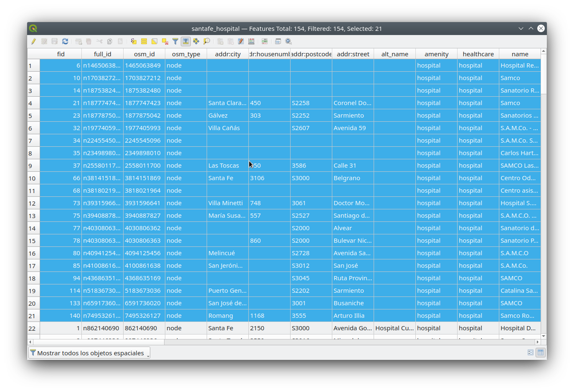The height and width of the screenshot is (392, 574).
Task: Click the vertical scrollbar down arrow
Action: (544, 336)
